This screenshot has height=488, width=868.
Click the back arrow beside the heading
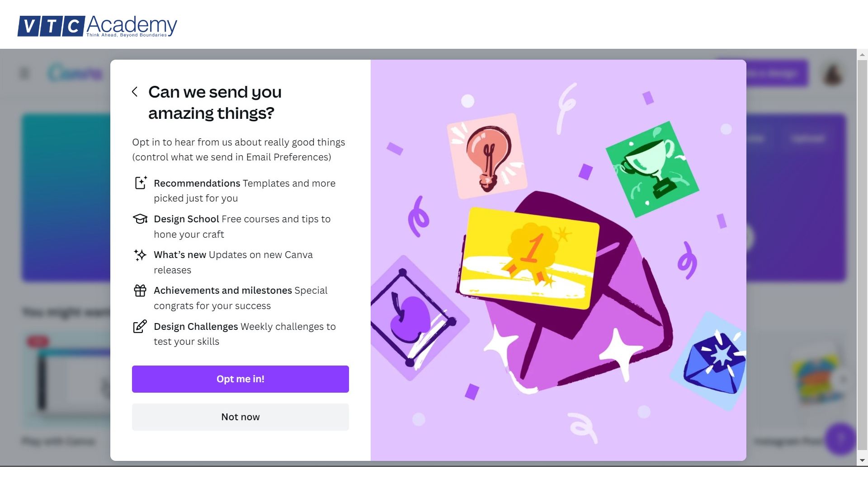135,92
